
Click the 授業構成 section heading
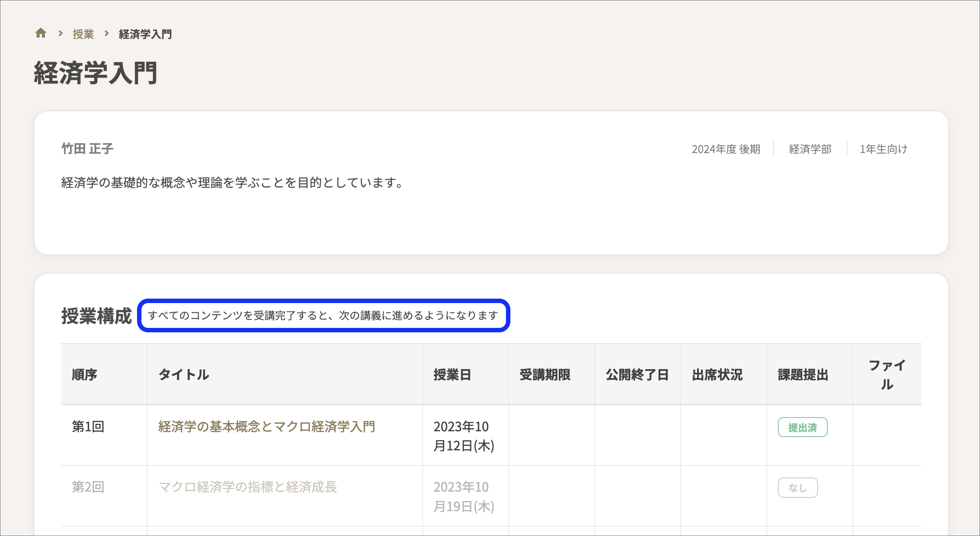click(97, 316)
